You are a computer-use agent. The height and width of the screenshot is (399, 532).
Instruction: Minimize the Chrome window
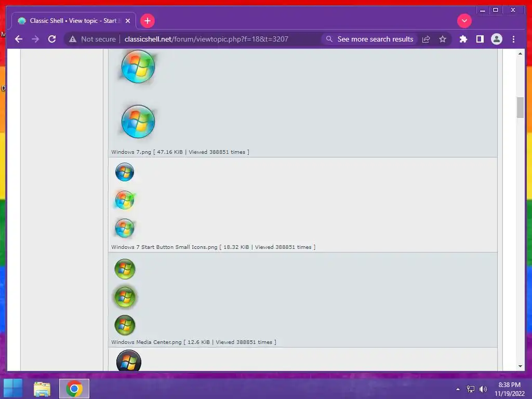point(483,10)
